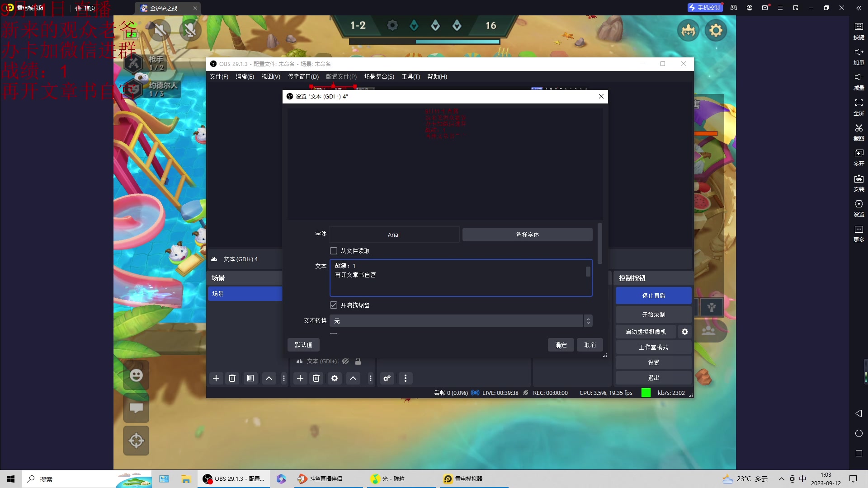Toggle the in-game muted speaker button
The width and height of the screenshot is (868, 488).
160,30
